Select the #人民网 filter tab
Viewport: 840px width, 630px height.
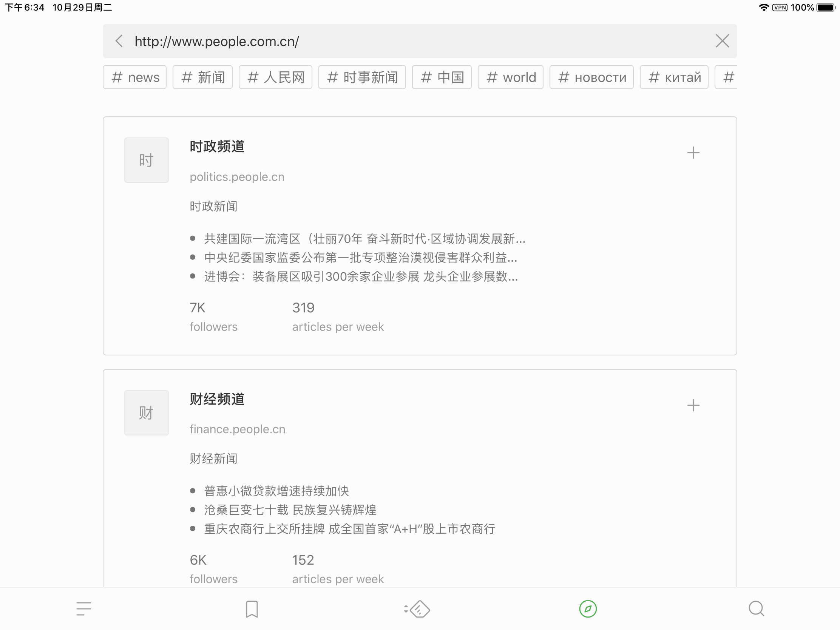pyautogui.click(x=275, y=77)
